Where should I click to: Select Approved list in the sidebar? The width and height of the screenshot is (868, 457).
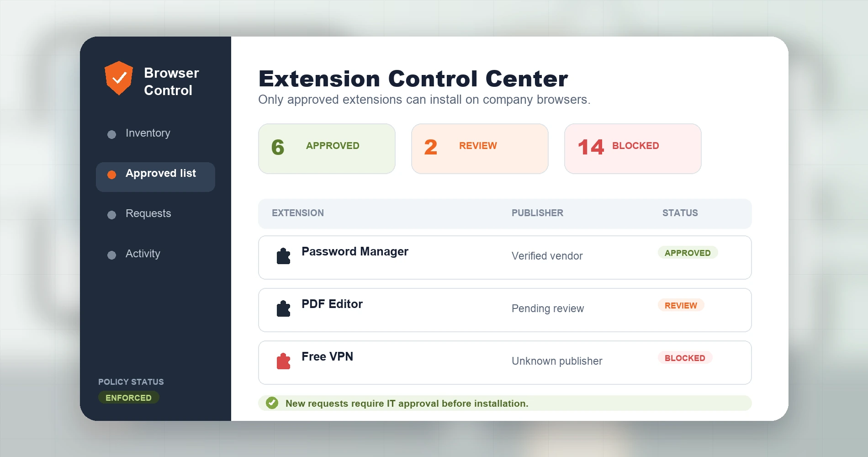(x=155, y=177)
